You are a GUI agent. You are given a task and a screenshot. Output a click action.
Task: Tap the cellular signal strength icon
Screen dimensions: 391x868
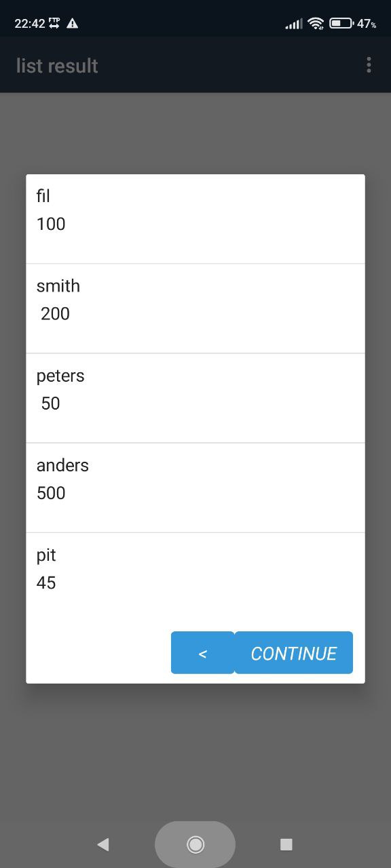click(x=294, y=24)
